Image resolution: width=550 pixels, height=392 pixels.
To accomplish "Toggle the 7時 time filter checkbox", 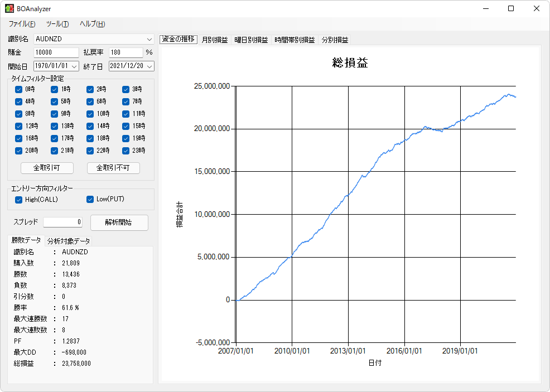I will pos(126,101).
